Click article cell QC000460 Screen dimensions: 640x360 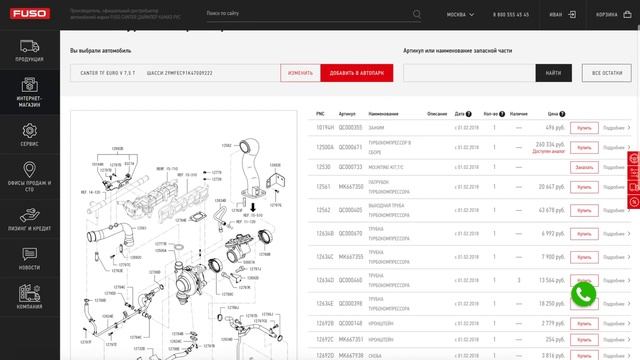(x=350, y=280)
